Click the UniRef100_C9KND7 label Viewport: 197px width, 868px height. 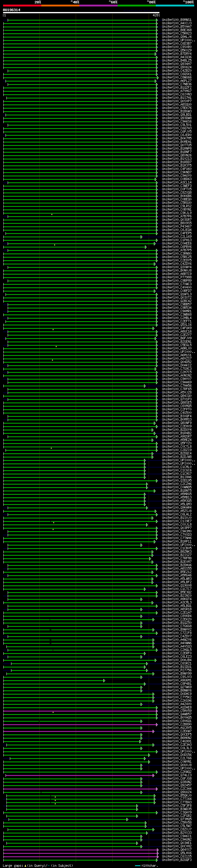176,172
